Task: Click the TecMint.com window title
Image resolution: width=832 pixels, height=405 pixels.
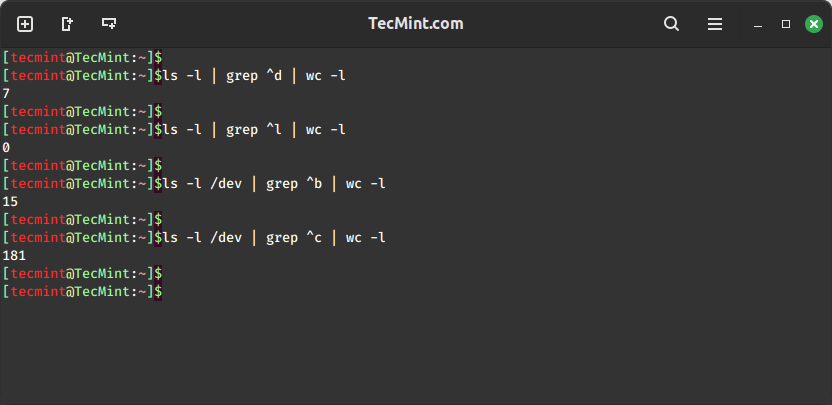Action: point(415,24)
